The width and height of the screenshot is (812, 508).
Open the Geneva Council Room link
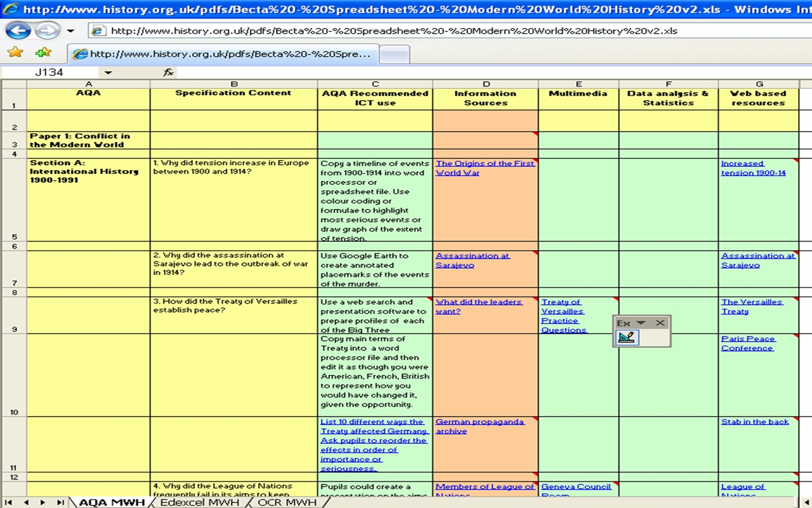[x=576, y=486]
